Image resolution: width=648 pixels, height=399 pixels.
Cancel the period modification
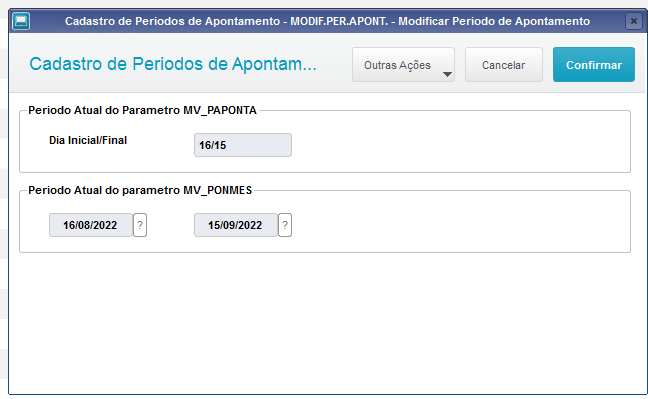pos(504,65)
